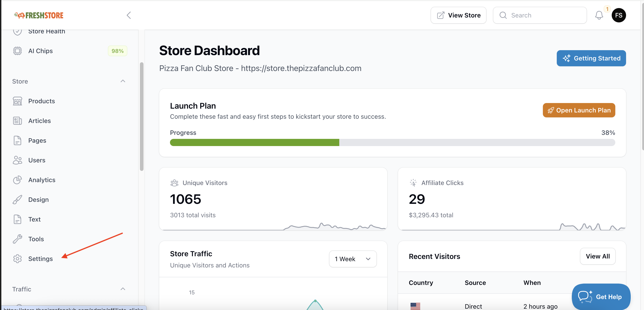Screen dimensions: 644x310
Task: Click the Design paintbrush icon
Action: tap(17, 200)
